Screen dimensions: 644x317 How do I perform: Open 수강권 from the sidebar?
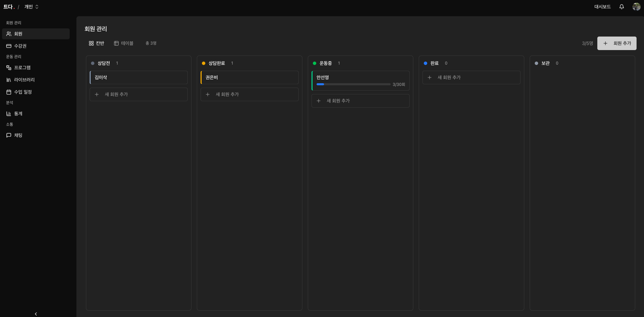click(20, 46)
